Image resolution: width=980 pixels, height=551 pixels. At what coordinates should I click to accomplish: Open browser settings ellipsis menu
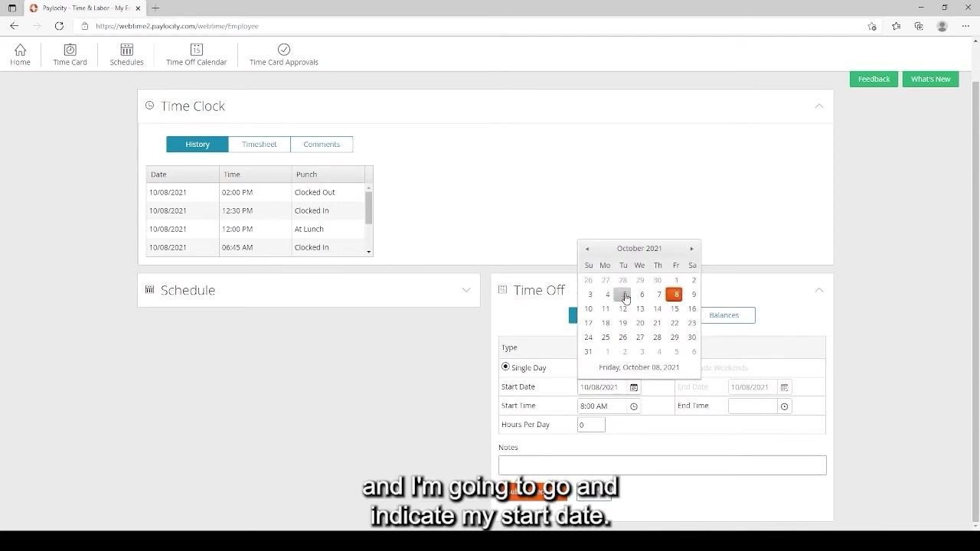(965, 26)
